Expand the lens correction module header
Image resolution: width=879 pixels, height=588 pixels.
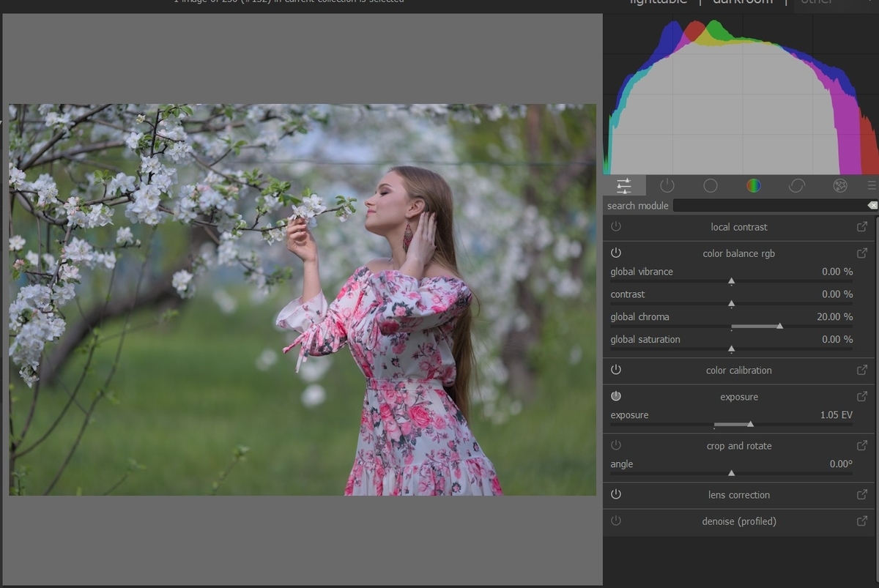coord(738,495)
